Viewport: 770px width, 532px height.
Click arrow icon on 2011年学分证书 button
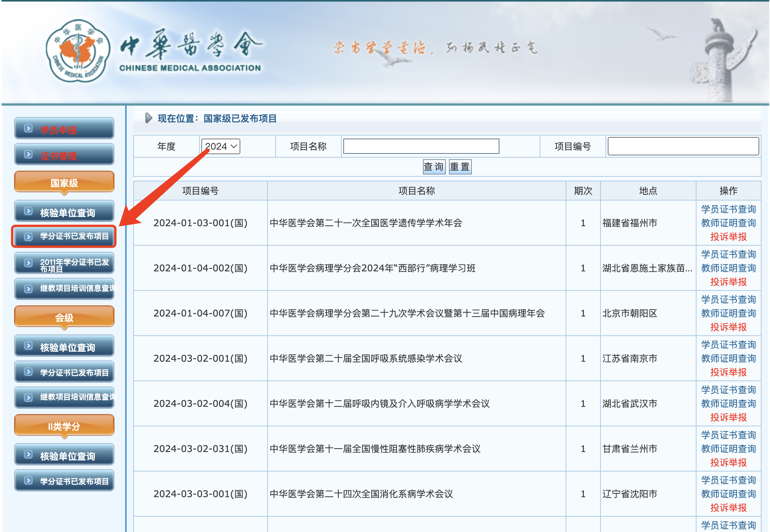[28, 263]
